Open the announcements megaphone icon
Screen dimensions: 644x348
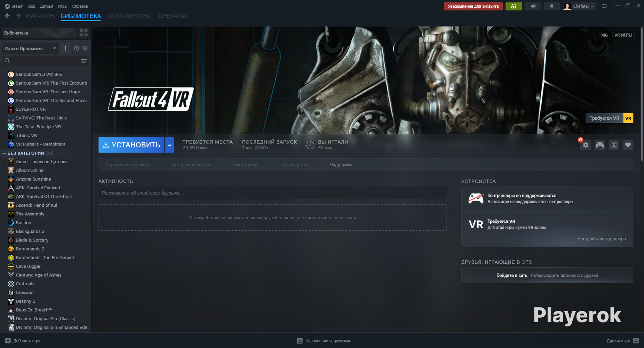(533, 6)
